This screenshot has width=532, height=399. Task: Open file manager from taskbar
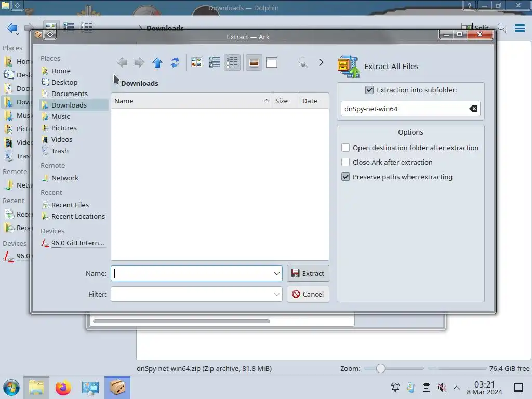click(36, 388)
